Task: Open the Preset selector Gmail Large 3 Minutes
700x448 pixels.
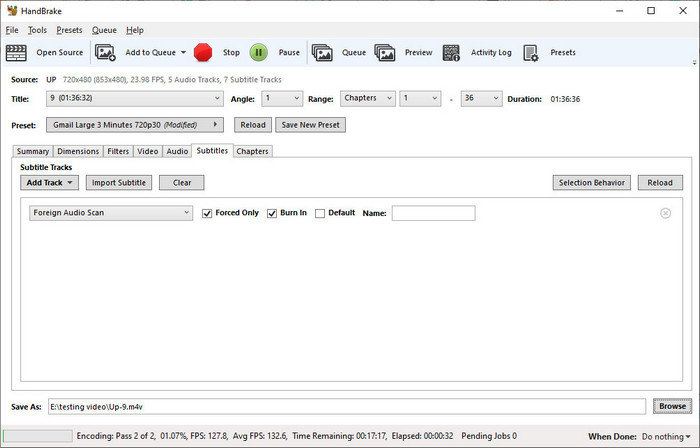Action: point(134,125)
